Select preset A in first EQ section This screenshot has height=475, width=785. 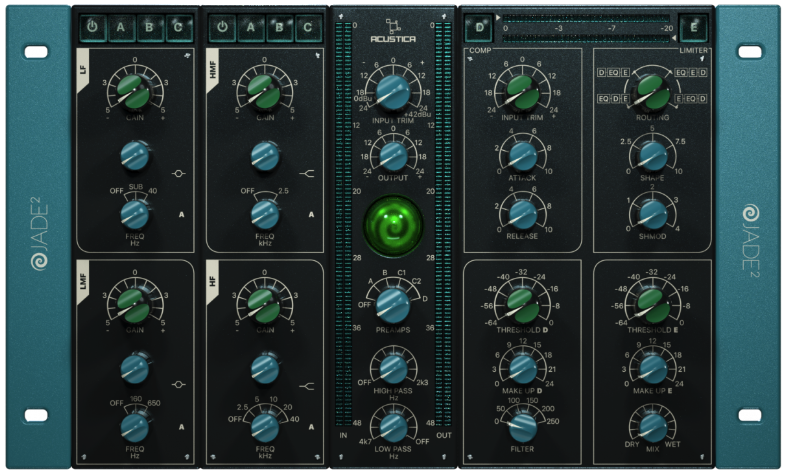[x=120, y=27]
